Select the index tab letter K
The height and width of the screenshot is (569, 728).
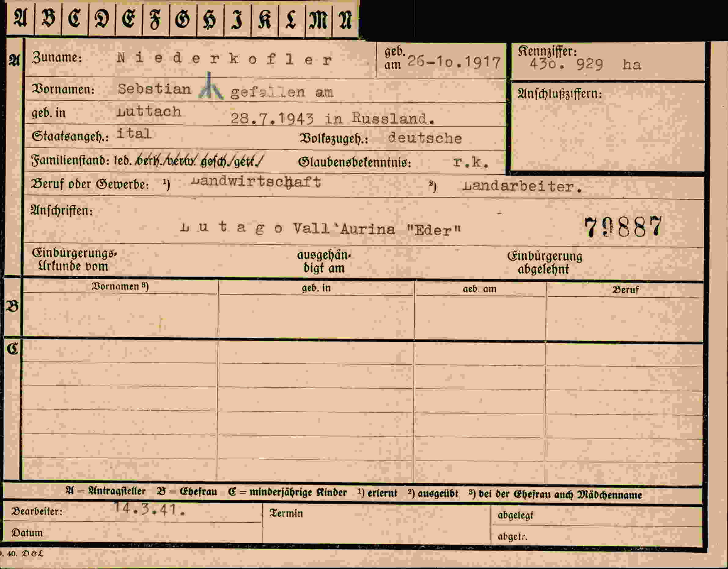(264, 19)
